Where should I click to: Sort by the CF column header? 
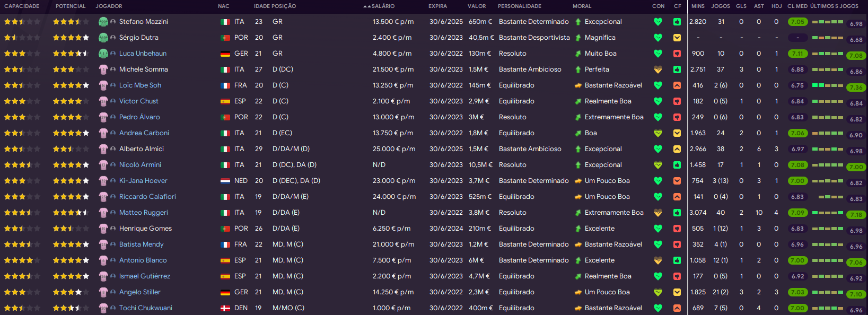click(678, 6)
